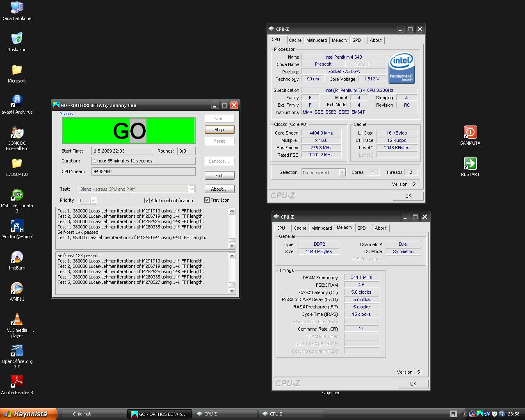Switch to About tab in lower CPU-Z

coord(381,228)
